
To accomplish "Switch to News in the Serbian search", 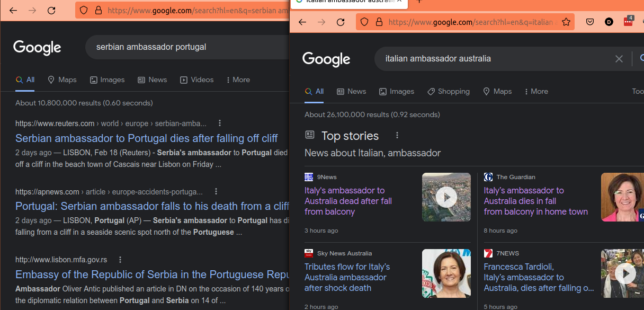I will 153,79.
